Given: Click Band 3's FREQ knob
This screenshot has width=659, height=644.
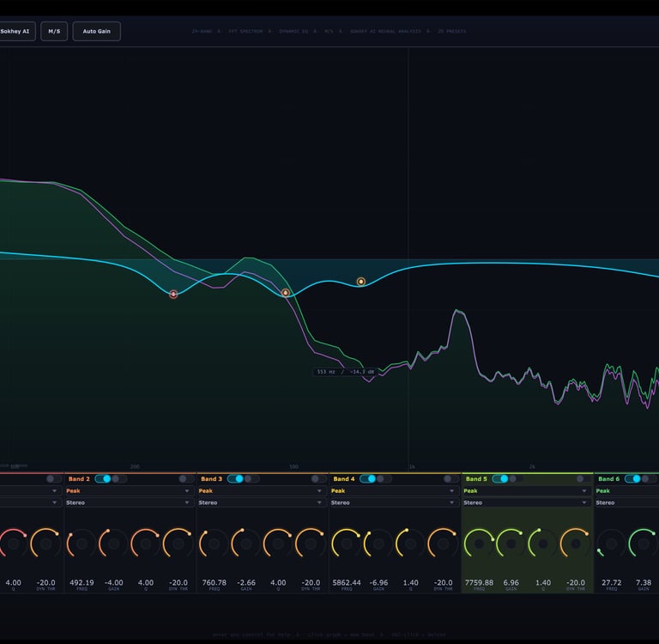Looking at the screenshot, I should [x=214, y=544].
